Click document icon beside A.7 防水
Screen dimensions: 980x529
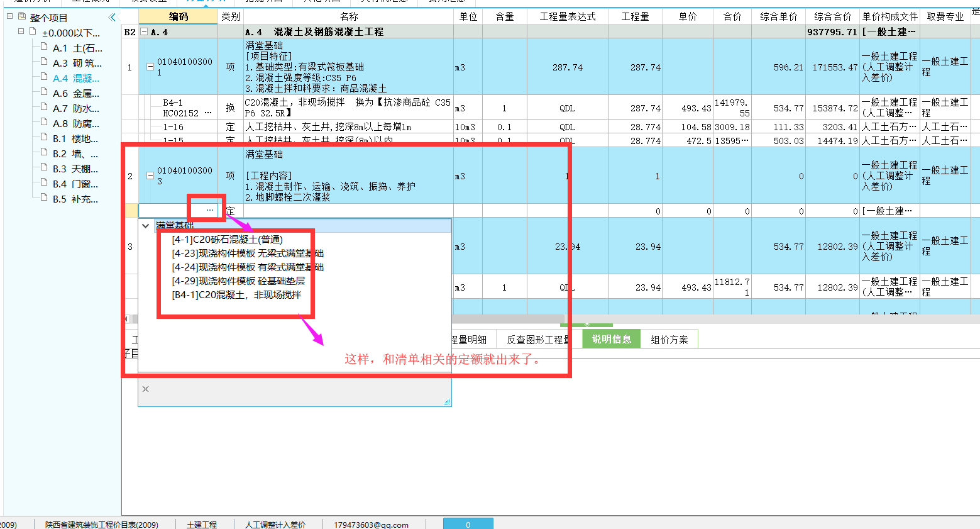44,108
